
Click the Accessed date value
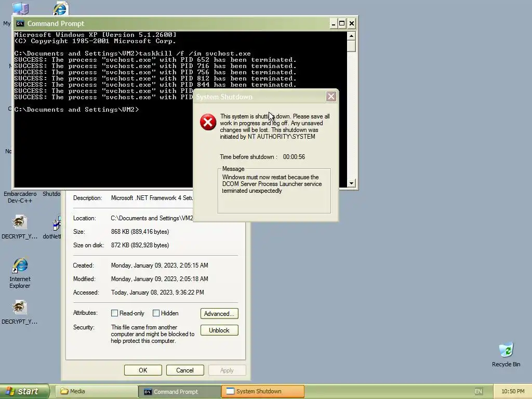[157, 292]
